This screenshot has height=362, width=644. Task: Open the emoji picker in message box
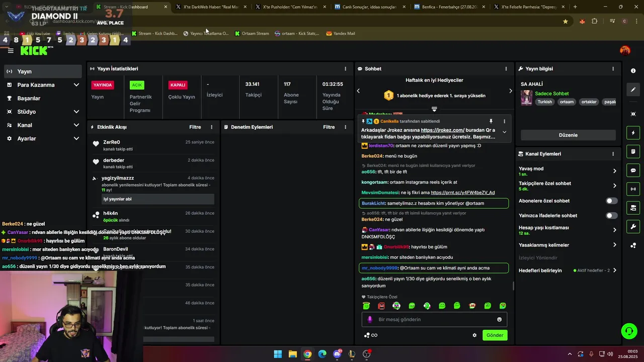pyautogui.click(x=499, y=319)
